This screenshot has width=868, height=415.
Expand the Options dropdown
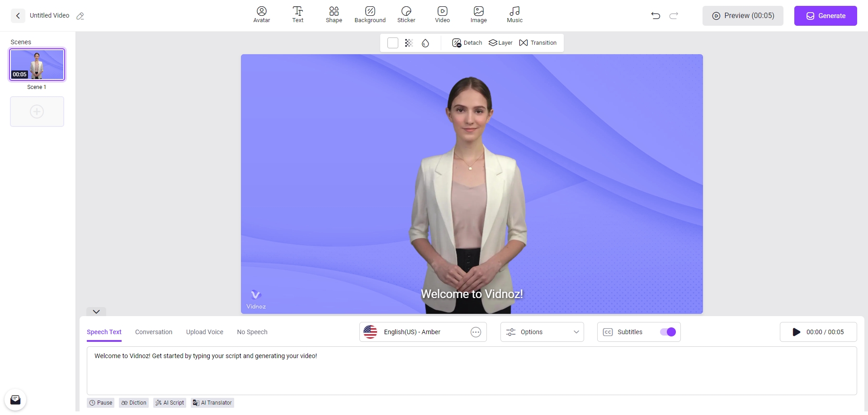tap(542, 332)
